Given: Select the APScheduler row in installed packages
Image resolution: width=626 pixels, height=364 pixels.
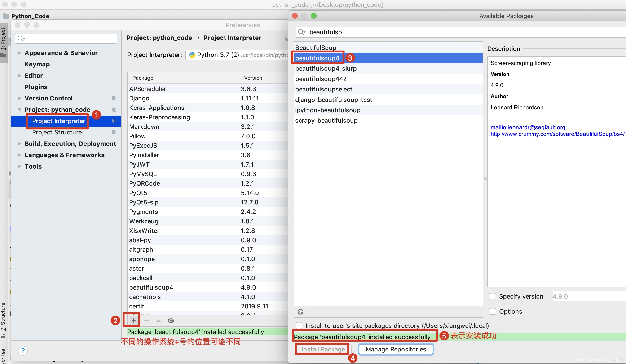Looking at the screenshot, I should tap(208, 89).
